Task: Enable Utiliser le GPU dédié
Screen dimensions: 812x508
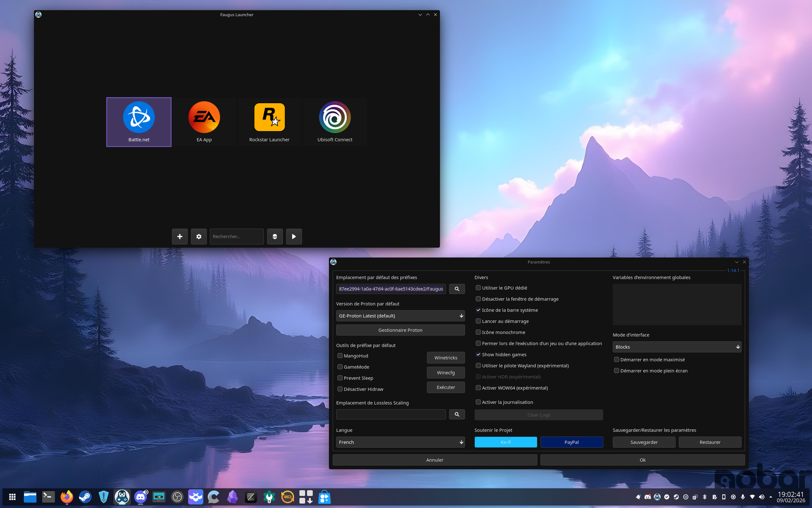Action: 478,288
